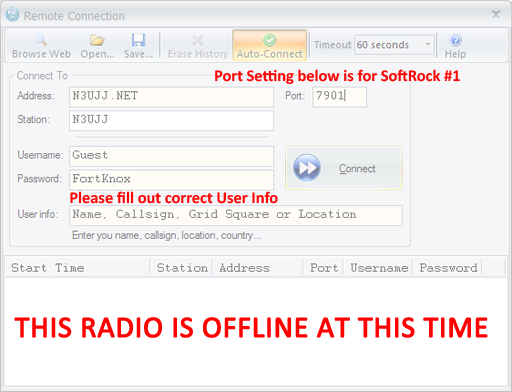The width and height of the screenshot is (512, 392).
Task: Click the Password column header
Action: pyautogui.click(x=447, y=268)
